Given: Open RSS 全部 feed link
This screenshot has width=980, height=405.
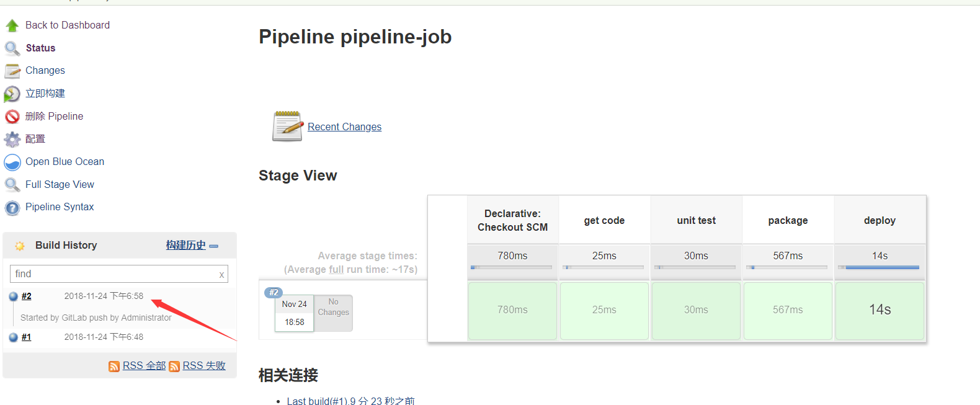Looking at the screenshot, I should [x=144, y=366].
